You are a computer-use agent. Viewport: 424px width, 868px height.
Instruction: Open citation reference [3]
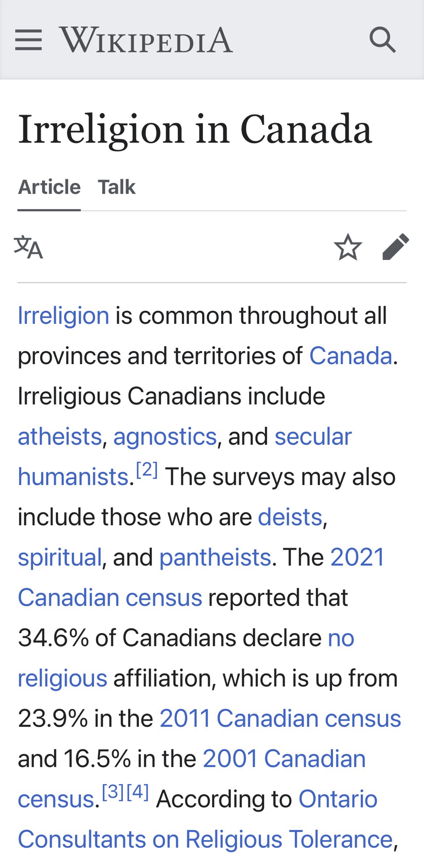[x=113, y=792]
